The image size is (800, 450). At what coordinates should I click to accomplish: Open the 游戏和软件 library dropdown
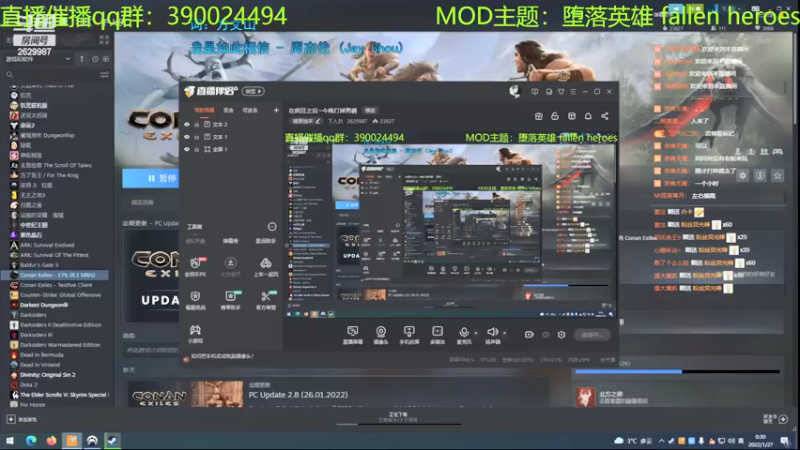click(37, 59)
